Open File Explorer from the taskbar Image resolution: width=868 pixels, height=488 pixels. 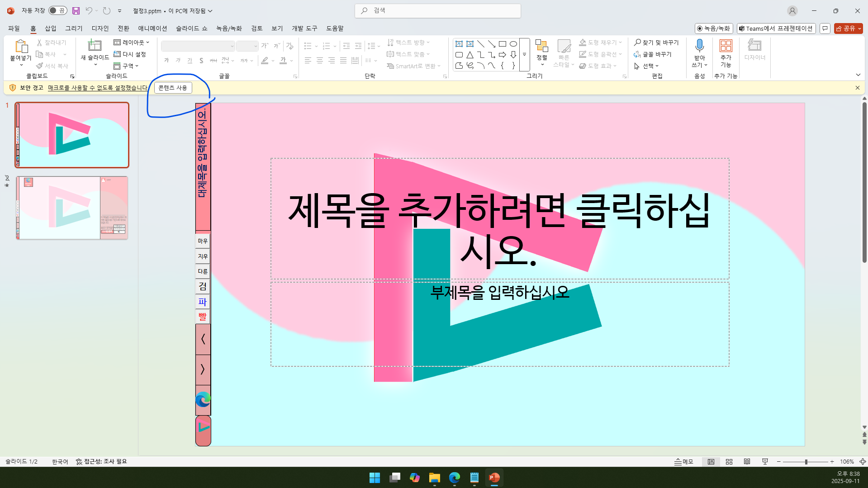tap(435, 478)
